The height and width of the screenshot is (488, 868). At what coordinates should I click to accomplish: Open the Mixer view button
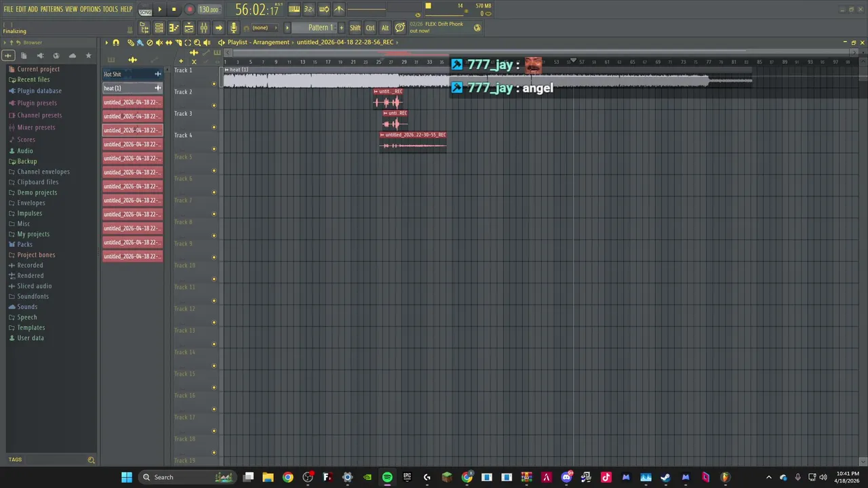point(204,28)
